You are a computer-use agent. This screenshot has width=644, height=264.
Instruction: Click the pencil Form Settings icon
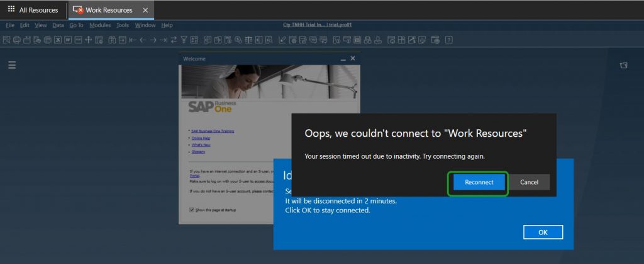[282, 40]
